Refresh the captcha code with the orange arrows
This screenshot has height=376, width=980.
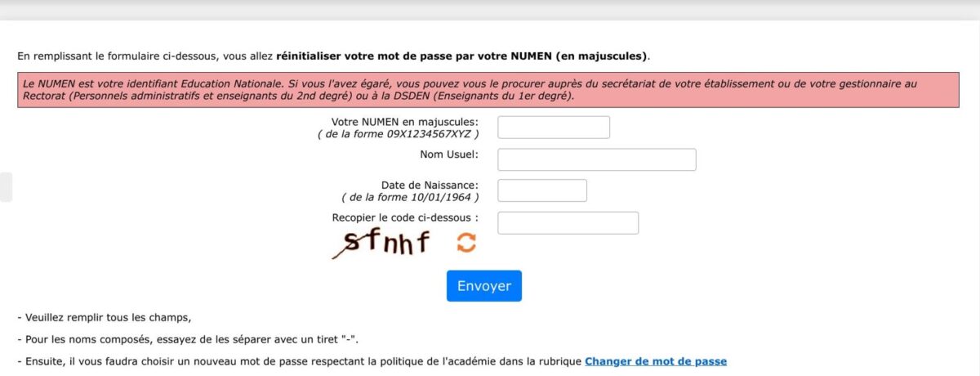466,242
